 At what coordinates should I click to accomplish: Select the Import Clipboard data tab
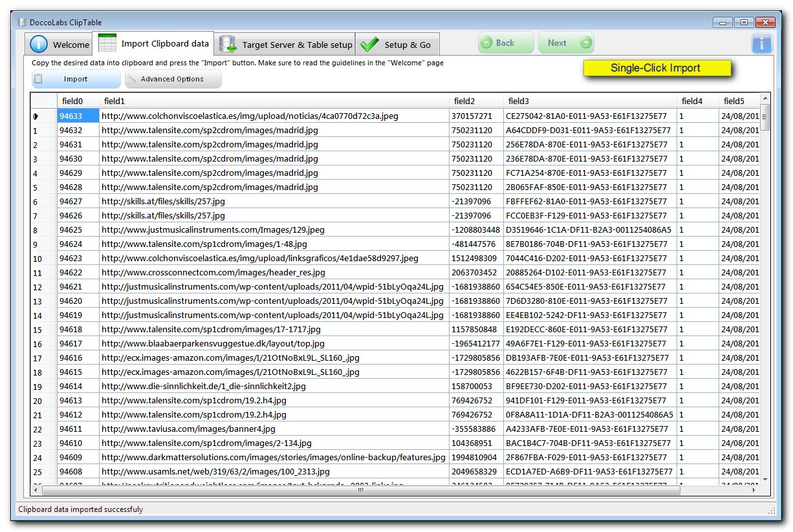[153, 43]
